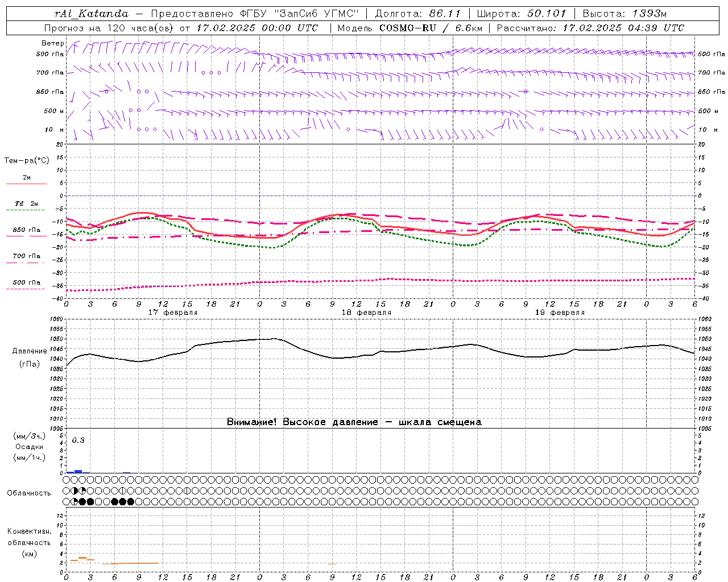Screen dimensions: 728x582
Task: Click the Давление chart label
Action: (x=30, y=351)
